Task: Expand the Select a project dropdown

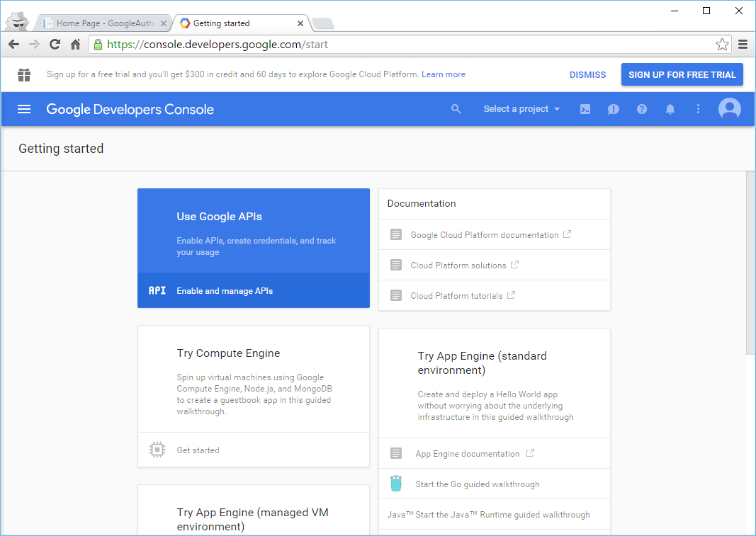Action: click(521, 109)
